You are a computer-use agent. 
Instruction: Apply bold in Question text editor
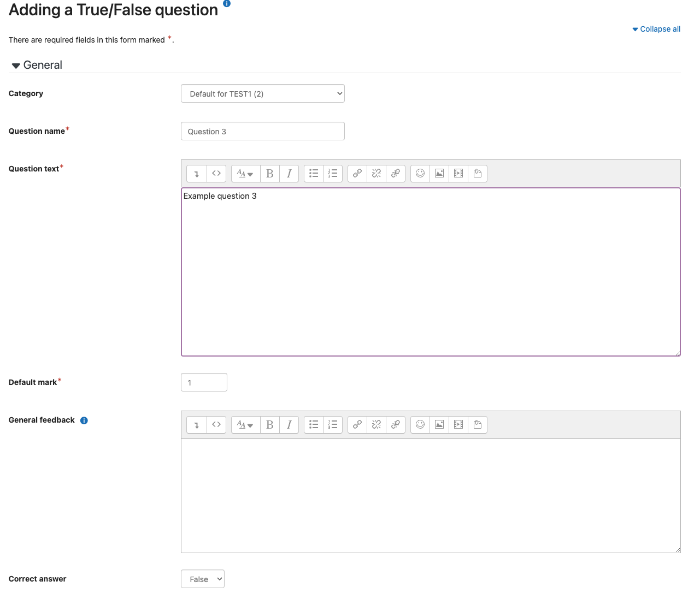269,174
